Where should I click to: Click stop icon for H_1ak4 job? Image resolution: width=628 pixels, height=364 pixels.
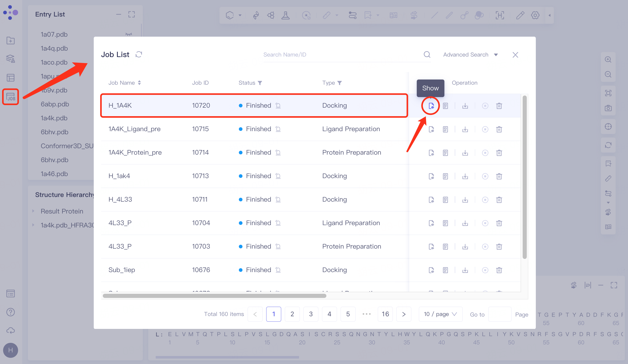[x=485, y=176]
